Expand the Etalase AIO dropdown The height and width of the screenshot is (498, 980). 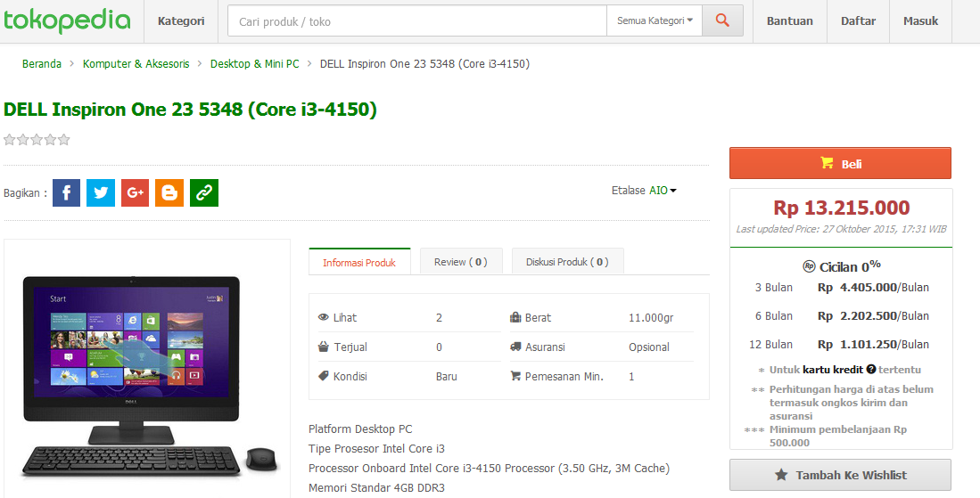[x=663, y=191]
